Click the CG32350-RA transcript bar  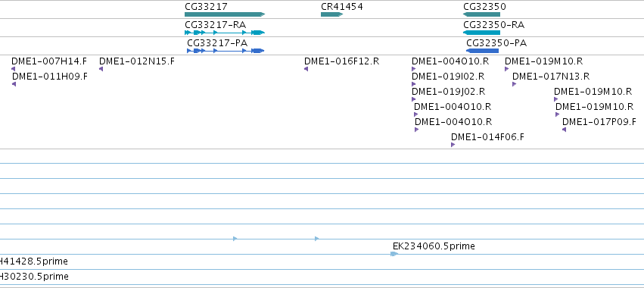pos(481,33)
